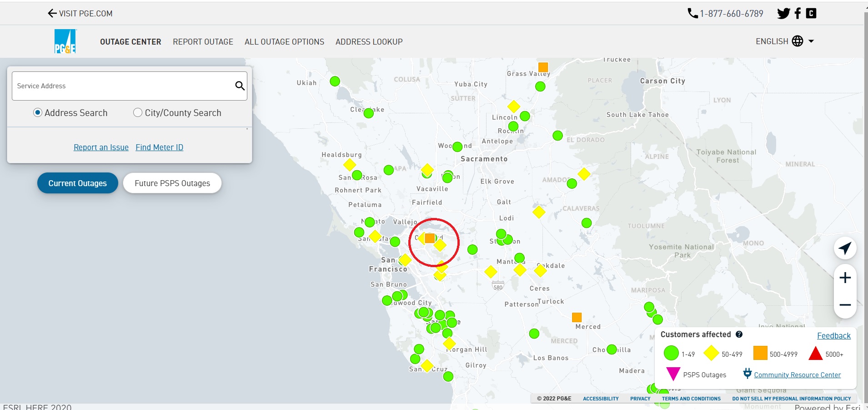Open the Feedback link in the legend

833,336
